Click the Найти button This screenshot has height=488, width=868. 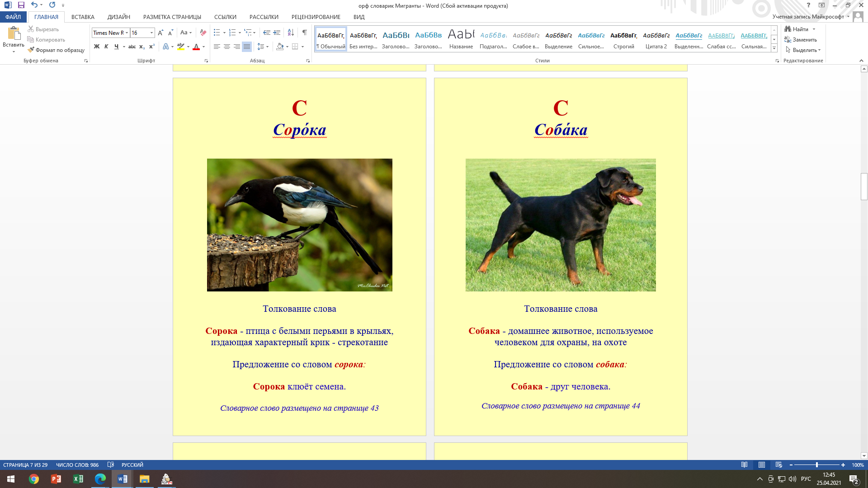797,29
